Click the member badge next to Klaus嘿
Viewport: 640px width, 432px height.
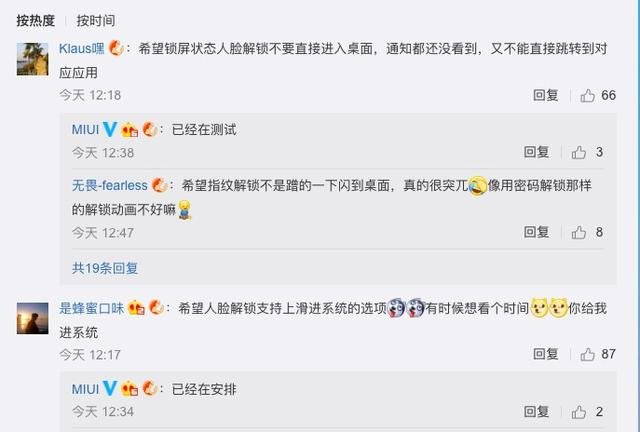[117, 49]
